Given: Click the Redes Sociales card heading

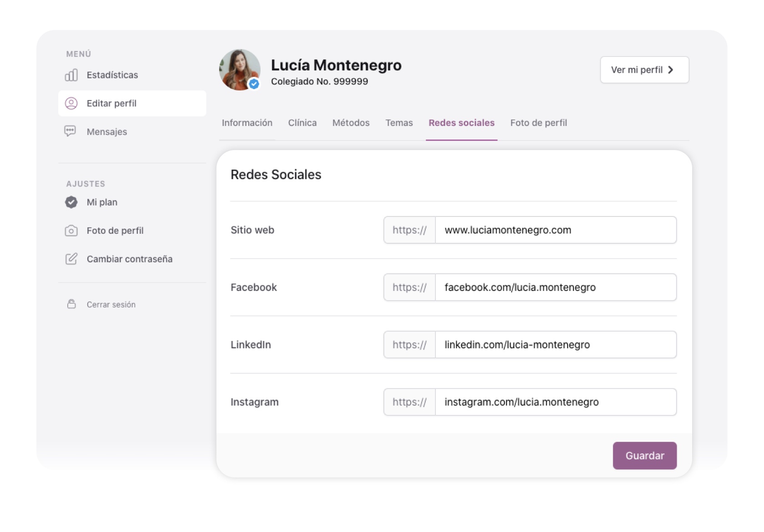Looking at the screenshot, I should click(276, 175).
